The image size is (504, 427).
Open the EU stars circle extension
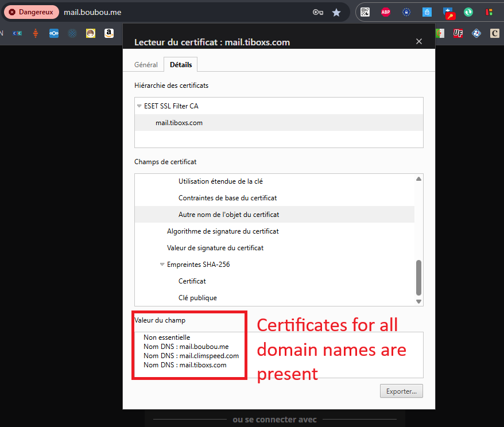click(406, 12)
